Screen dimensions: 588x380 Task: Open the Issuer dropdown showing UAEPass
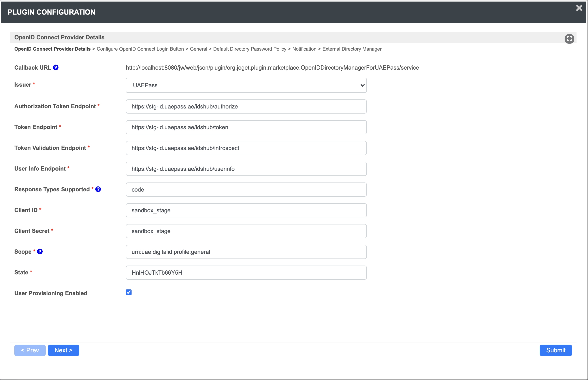246,85
